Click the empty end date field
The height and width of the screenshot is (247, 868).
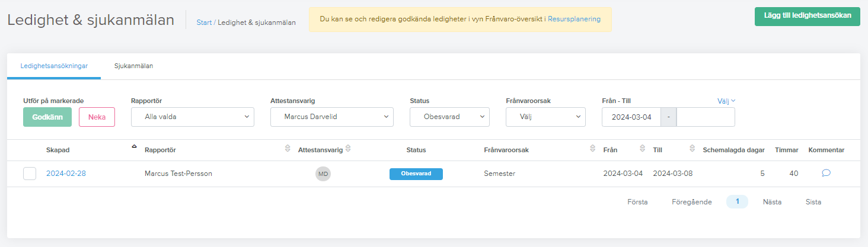click(706, 117)
